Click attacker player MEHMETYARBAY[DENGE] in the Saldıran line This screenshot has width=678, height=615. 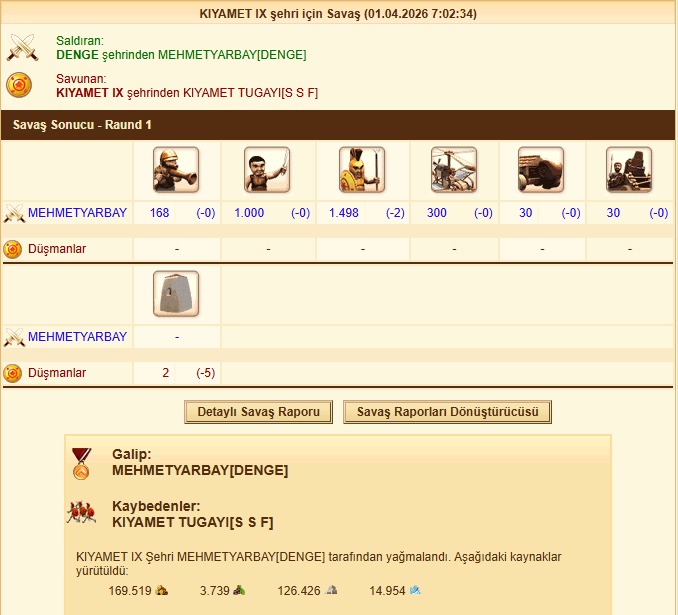pyautogui.click(x=232, y=55)
